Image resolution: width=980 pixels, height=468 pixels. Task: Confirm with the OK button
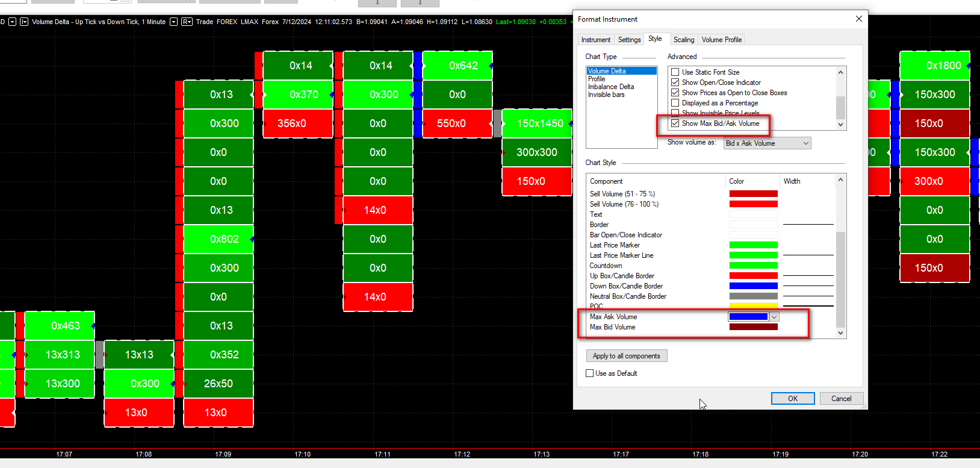(793, 399)
